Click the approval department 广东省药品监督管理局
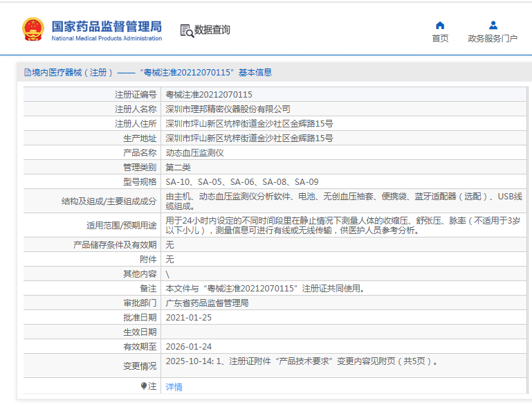Screen dimensions: 532x405 [207, 303]
